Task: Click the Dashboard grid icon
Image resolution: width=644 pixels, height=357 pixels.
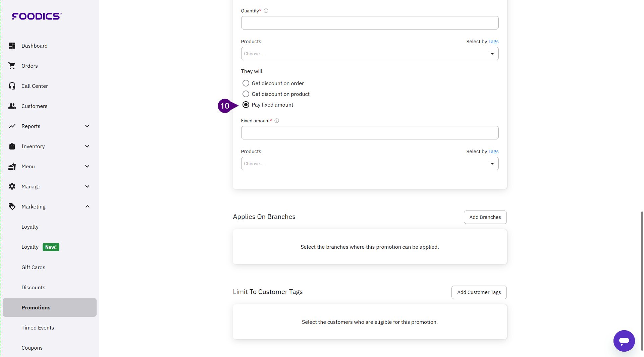Action: pyautogui.click(x=12, y=46)
